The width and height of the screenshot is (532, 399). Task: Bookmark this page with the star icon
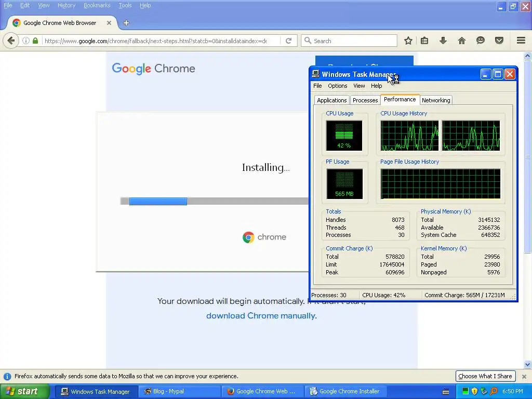click(x=408, y=41)
